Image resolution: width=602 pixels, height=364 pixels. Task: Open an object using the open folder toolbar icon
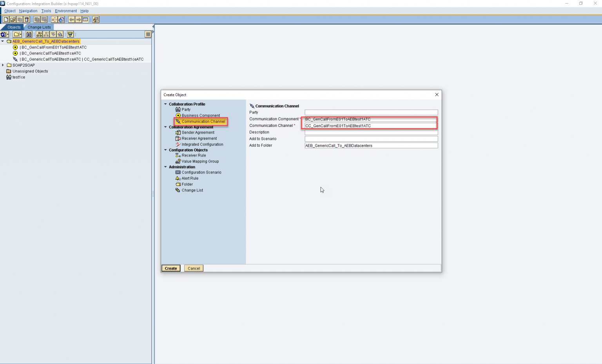[13, 19]
